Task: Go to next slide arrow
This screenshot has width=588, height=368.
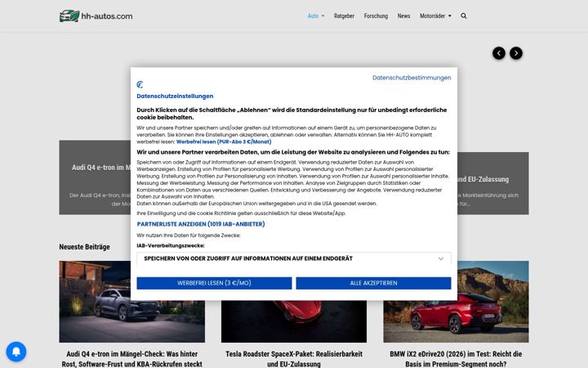Action: click(516, 53)
